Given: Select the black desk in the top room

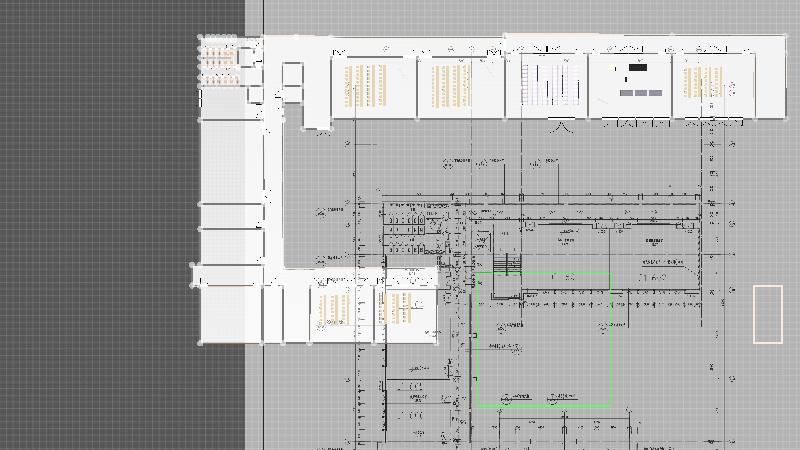Looking at the screenshot, I should click(636, 68).
